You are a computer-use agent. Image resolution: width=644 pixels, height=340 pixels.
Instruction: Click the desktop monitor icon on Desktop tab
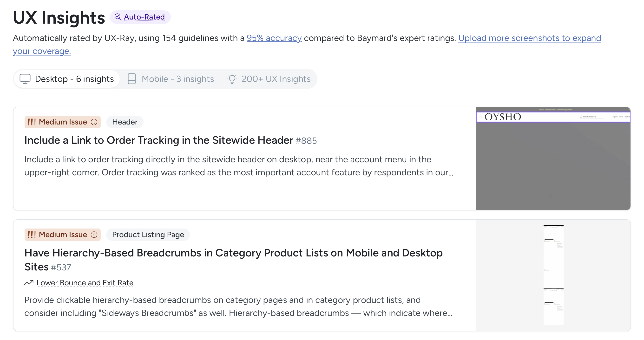(25, 79)
